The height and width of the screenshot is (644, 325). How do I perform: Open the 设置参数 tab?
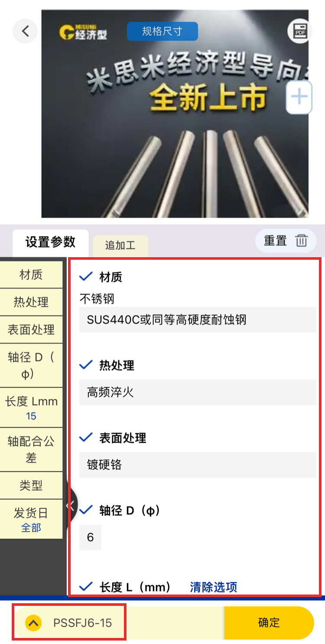coord(50,242)
